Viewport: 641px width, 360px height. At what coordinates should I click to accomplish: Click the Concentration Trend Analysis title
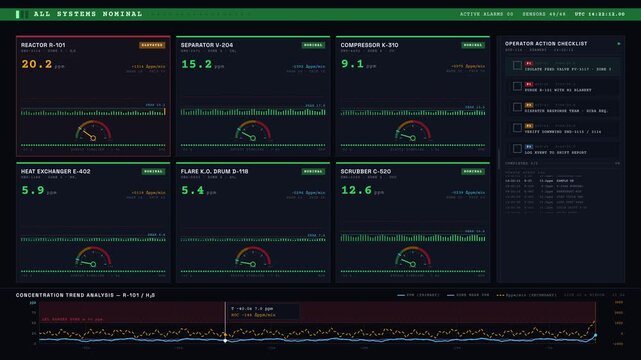coord(85,295)
